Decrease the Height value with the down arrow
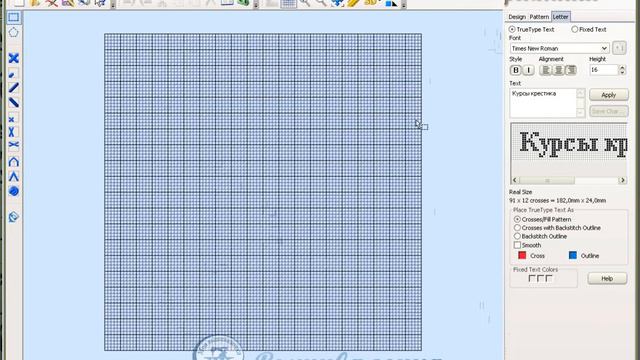 (622, 73)
